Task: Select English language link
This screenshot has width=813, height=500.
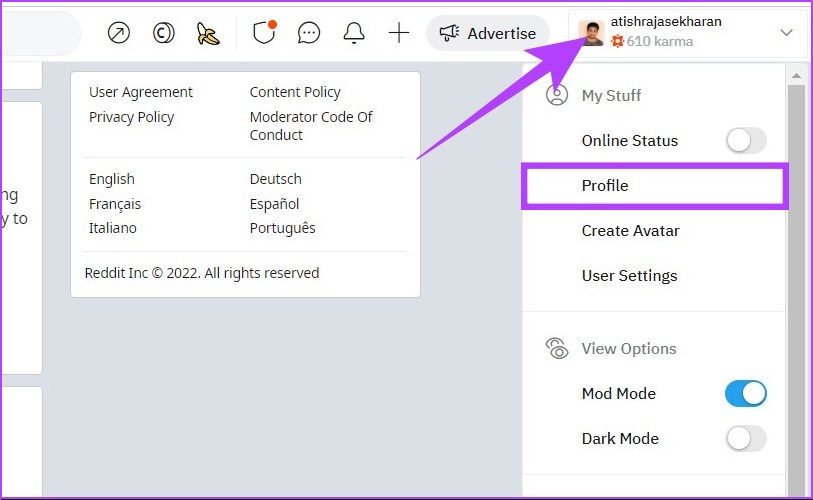Action: pos(111,179)
